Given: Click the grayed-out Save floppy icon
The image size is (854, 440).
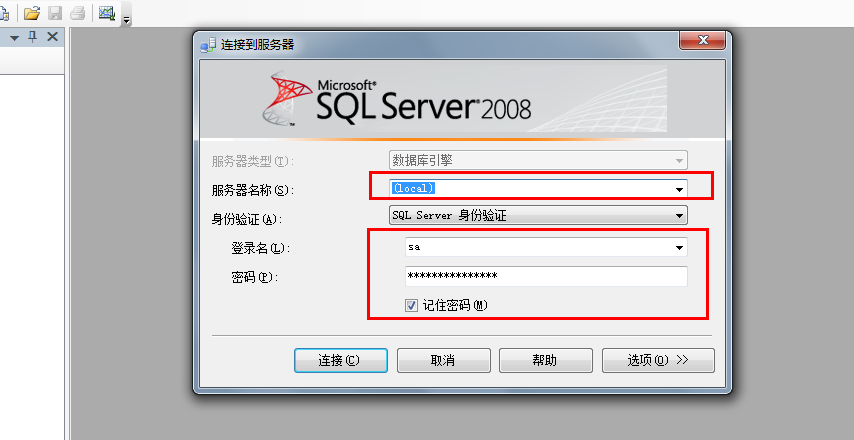Looking at the screenshot, I should 55,13.
